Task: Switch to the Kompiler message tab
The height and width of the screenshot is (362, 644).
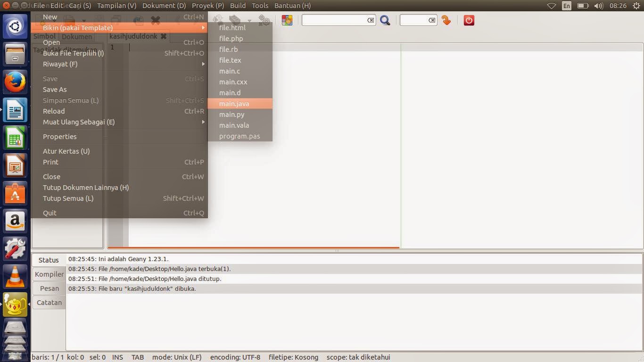Action: click(x=49, y=274)
